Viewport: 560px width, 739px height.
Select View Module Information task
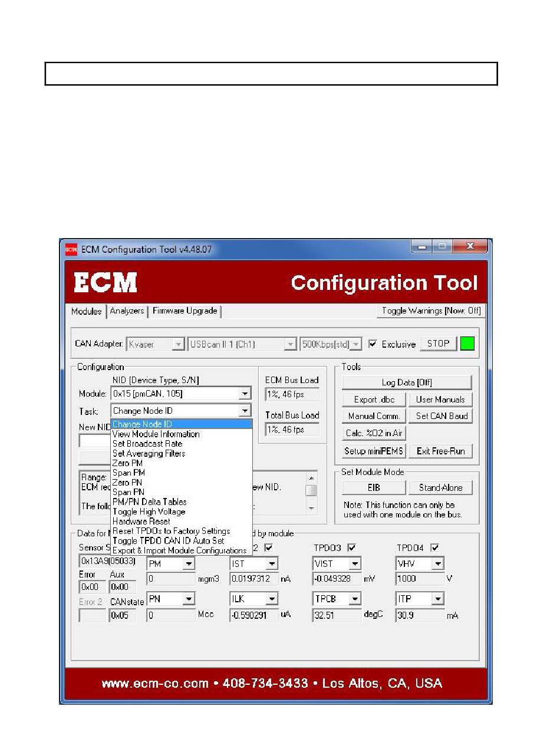[x=182, y=434]
